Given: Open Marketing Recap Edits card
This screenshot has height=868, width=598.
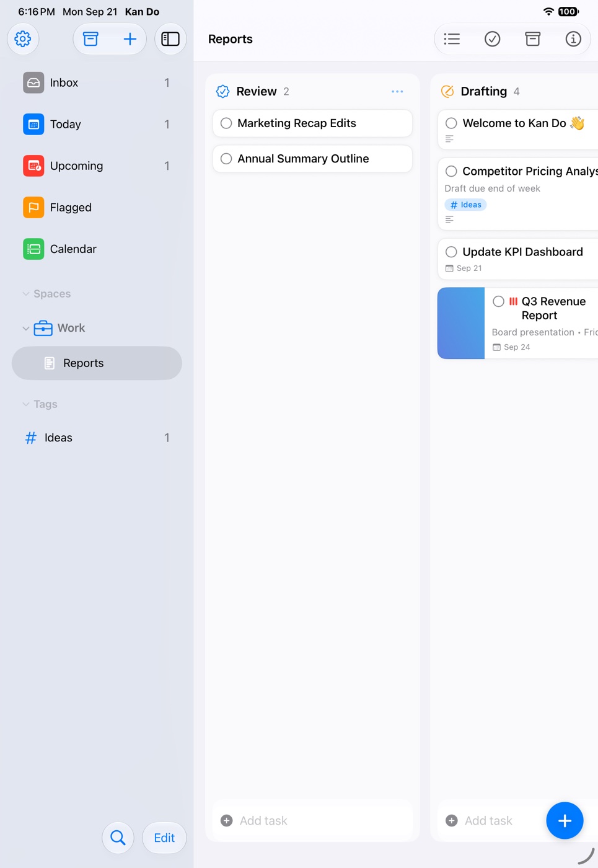Looking at the screenshot, I should point(312,123).
